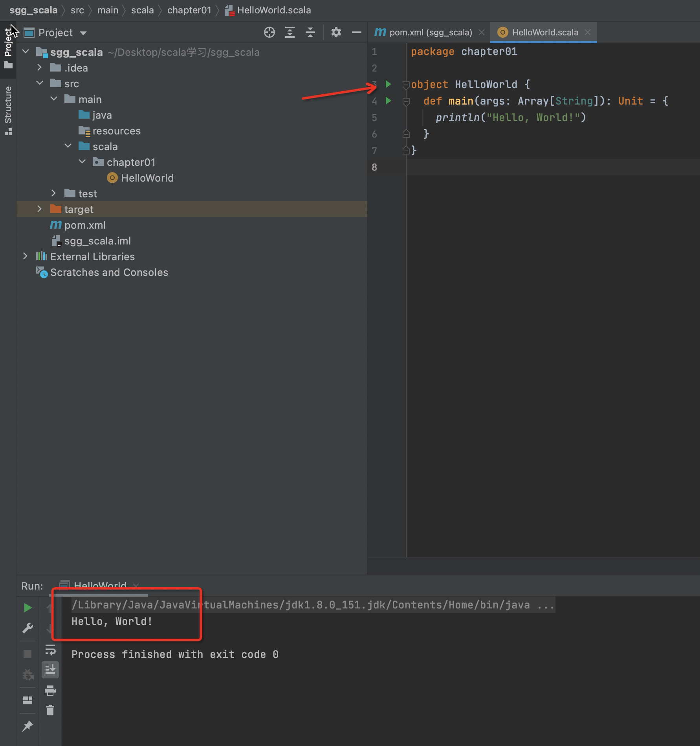Open the Project view dropdown arrow
Viewport: 700px width, 746px height.
click(83, 33)
